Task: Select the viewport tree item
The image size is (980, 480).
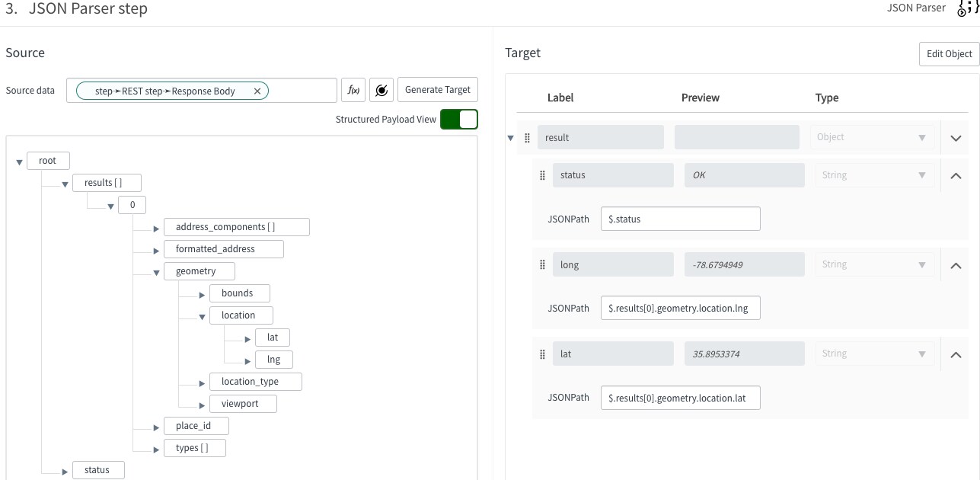Action: [x=243, y=404]
